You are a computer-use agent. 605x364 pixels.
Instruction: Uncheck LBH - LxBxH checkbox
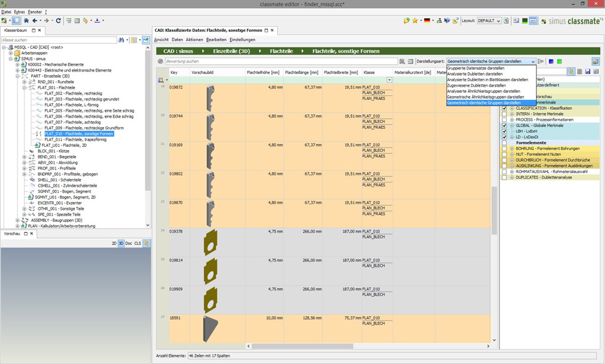505,131
